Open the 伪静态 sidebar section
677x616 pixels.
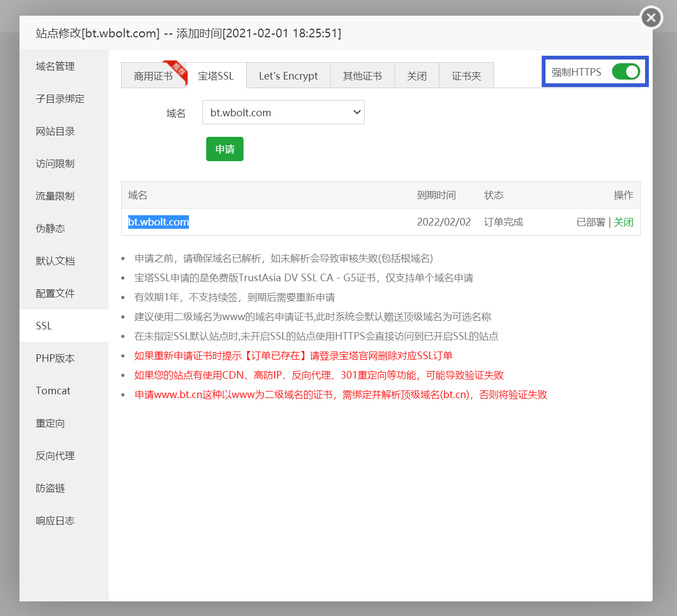coord(50,228)
